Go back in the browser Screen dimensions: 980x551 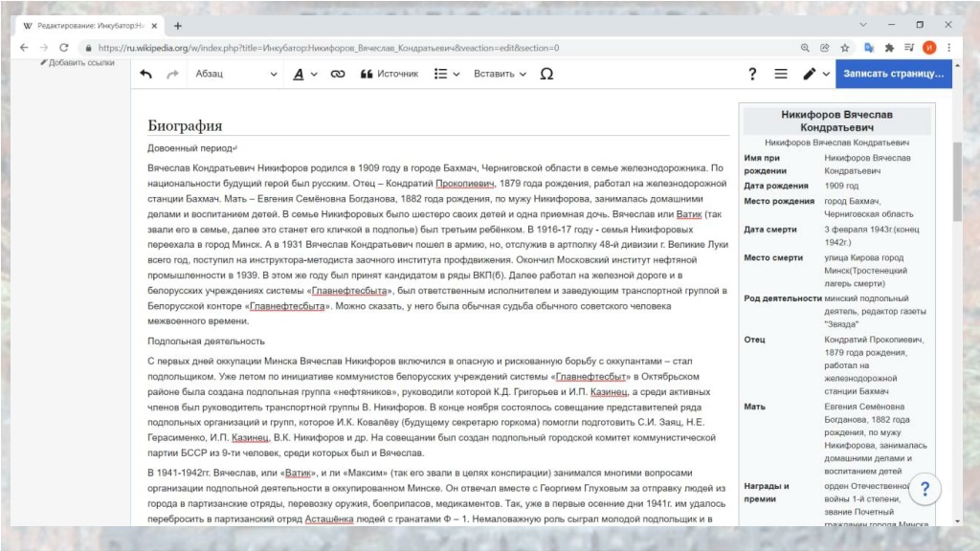click(24, 48)
